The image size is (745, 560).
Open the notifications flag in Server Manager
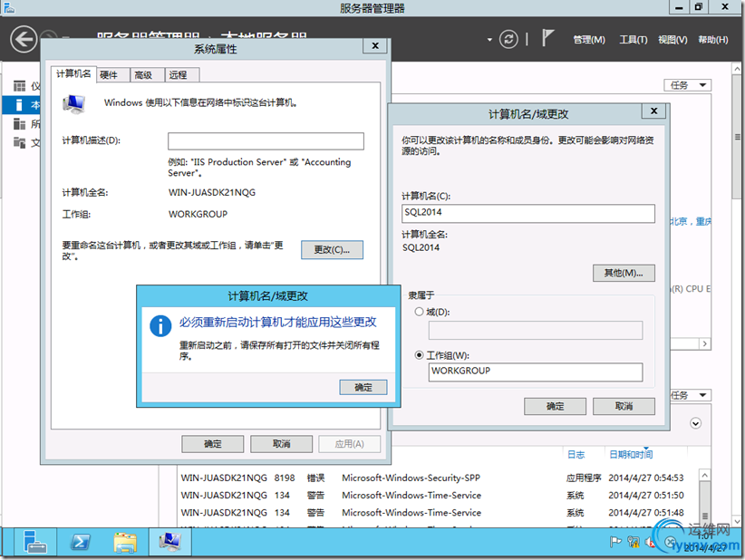pos(547,38)
